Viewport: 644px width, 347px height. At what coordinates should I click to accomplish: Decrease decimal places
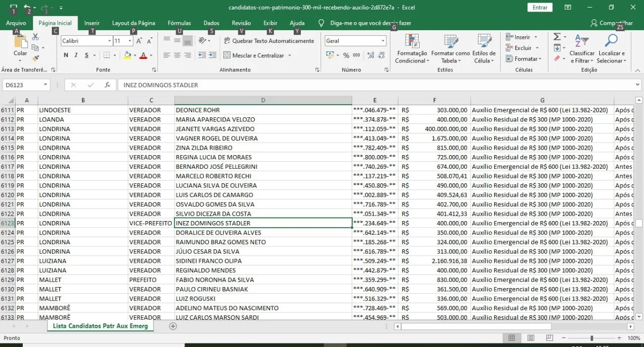[x=381, y=55]
